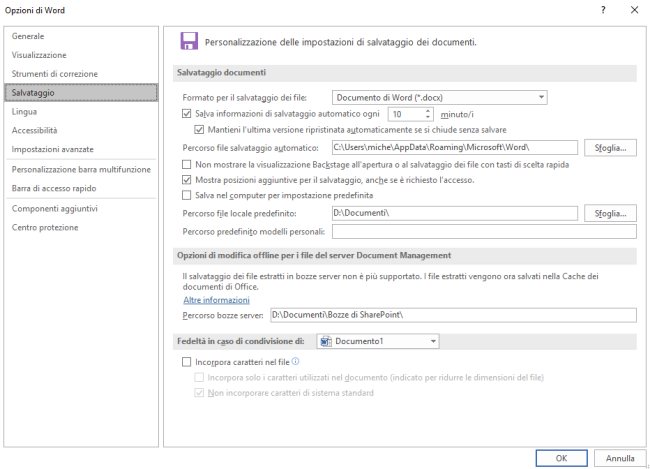
Task: Click the question mark help icon
Action: (x=603, y=10)
